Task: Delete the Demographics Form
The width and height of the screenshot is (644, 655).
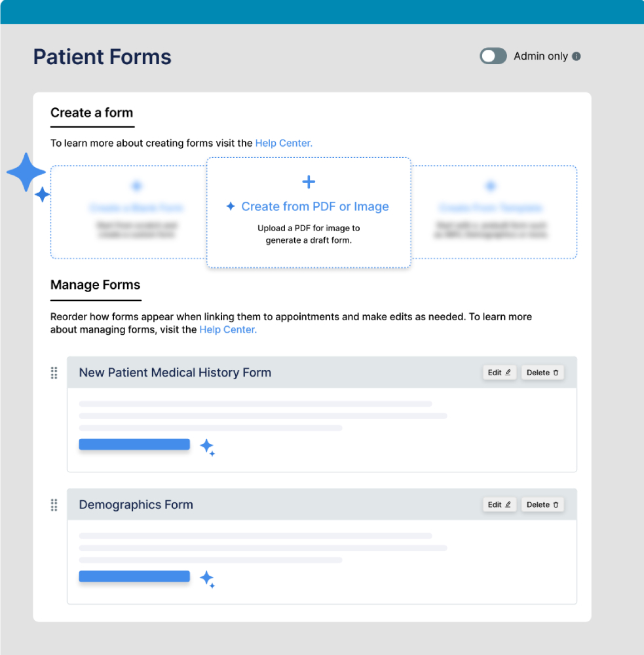Action: 542,505
